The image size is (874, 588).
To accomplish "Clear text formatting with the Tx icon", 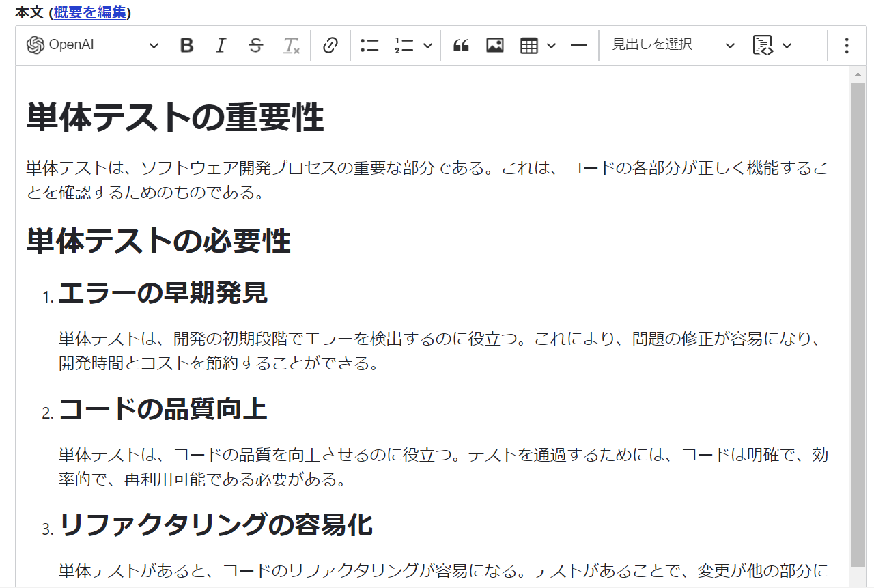I will [x=291, y=45].
